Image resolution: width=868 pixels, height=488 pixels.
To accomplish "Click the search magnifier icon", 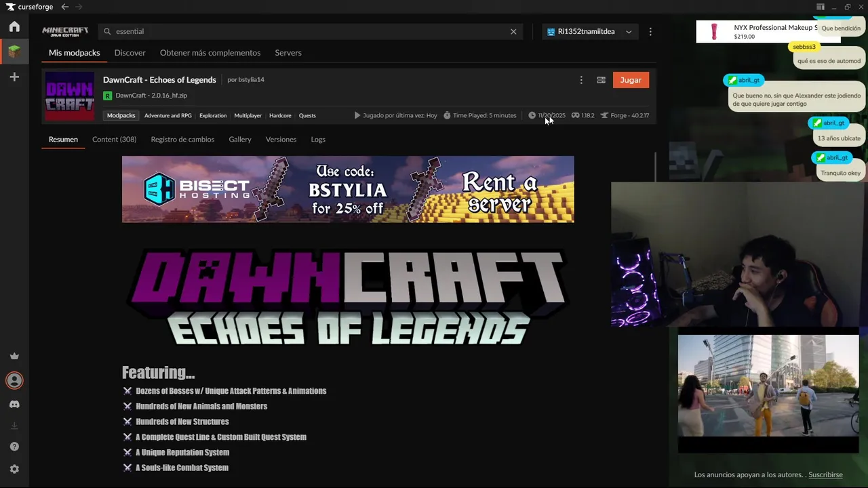I will tap(107, 31).
